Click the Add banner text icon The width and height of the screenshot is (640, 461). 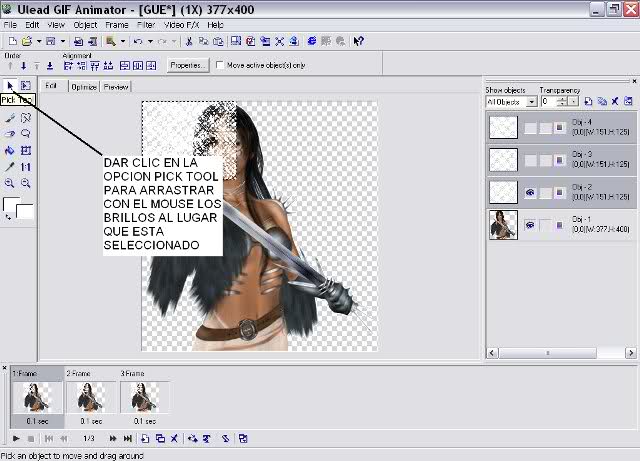207,439
